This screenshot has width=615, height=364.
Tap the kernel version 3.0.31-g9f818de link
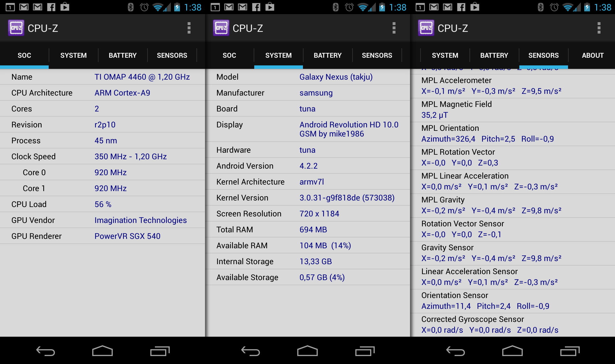(347, 197)
